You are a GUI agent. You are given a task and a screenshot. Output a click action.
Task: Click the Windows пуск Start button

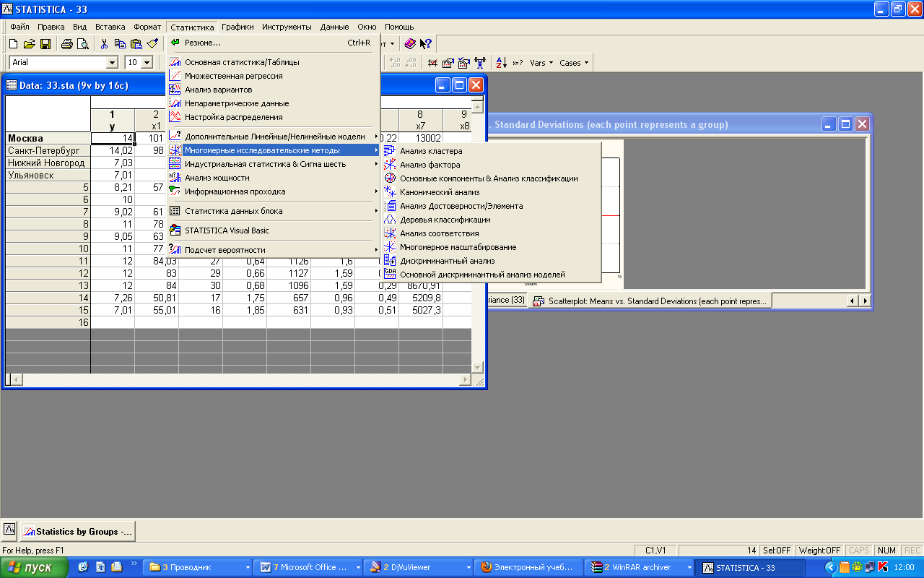35,568
